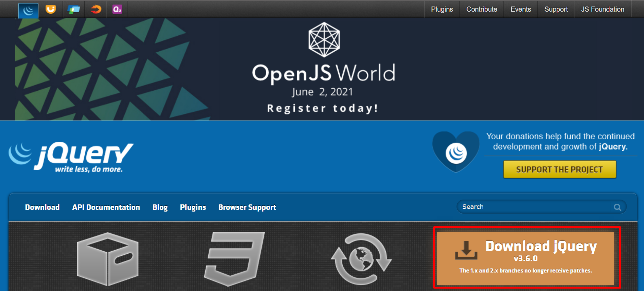Open the Blog section
The image size is (644, 291).
coord(160,207)
